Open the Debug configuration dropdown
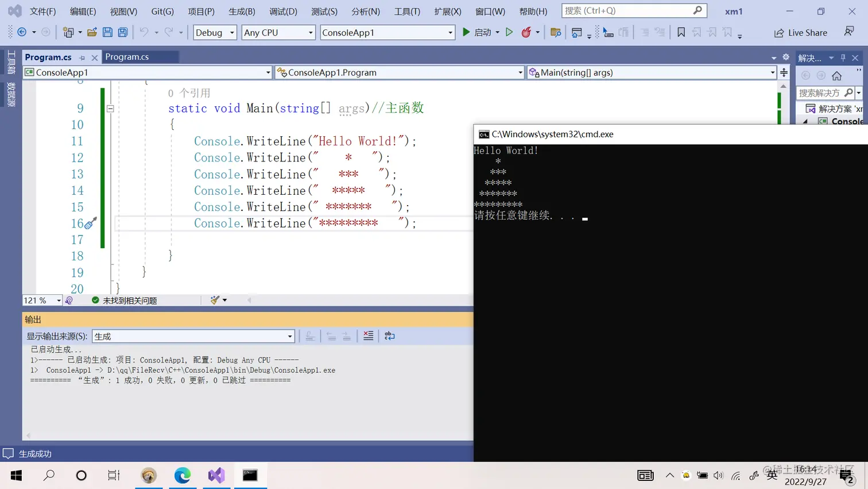 215,32
